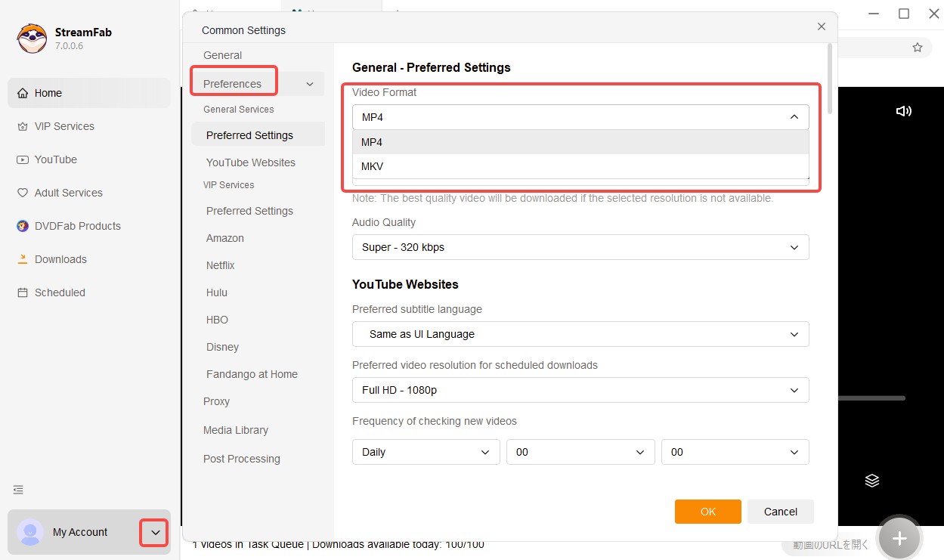The height and width of the screenshot is (560, 944).
Task: Open the Downloads panel
Action: [x=60, y=259]
